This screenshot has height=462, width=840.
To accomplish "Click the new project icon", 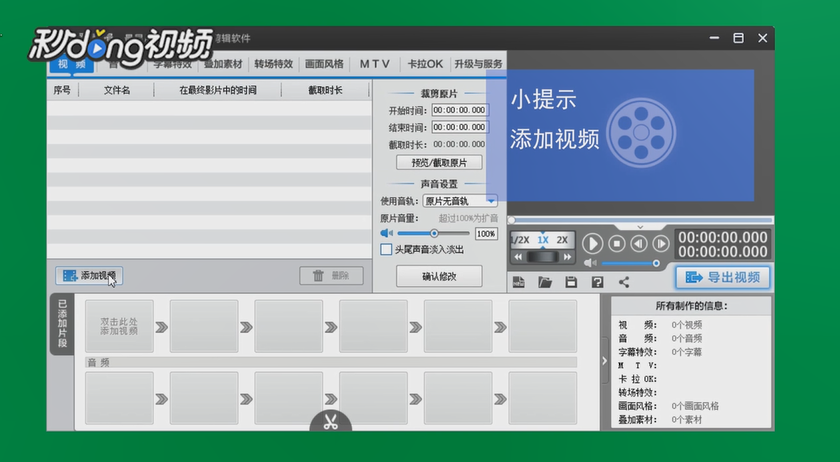I will [x=519, y=282].
